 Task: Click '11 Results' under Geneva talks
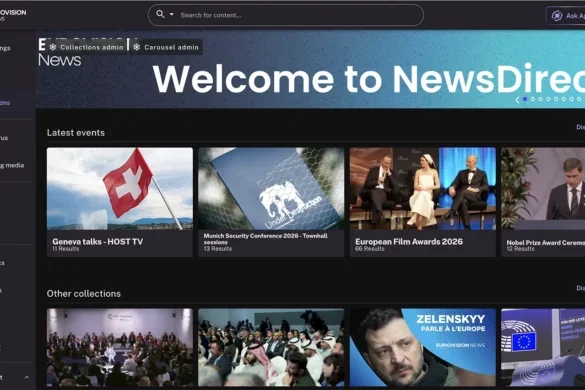(66, 249)
